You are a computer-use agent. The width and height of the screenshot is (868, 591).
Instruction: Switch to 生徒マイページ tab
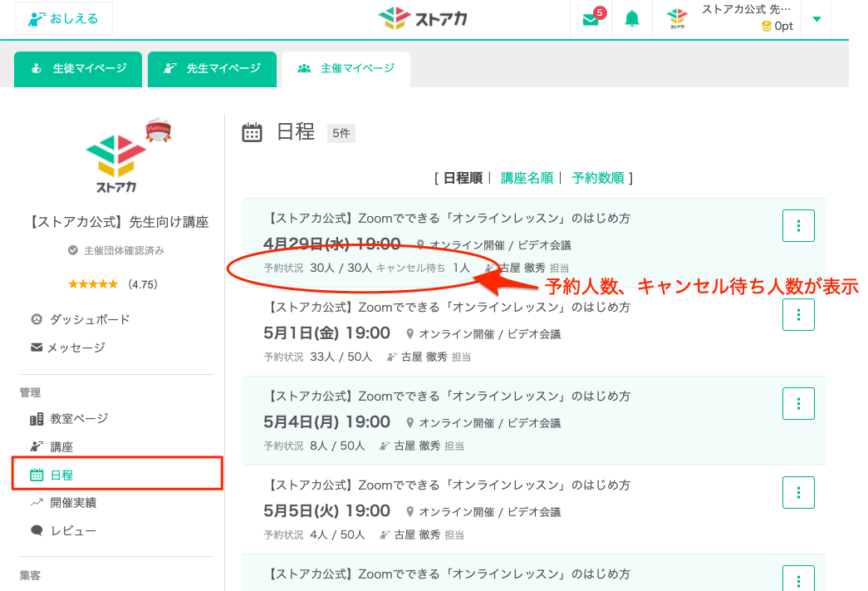point(78,69)
